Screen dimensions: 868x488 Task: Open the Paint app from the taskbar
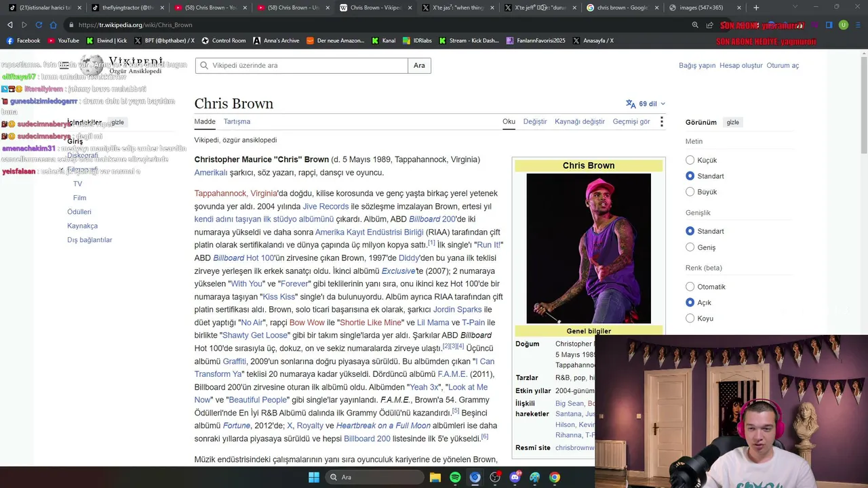click(535, 477)
